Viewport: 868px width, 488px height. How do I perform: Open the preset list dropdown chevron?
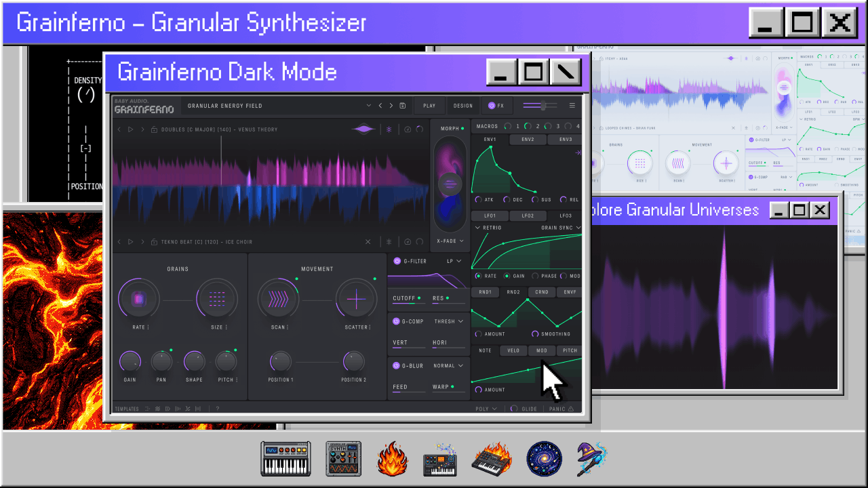coord(369,106)
